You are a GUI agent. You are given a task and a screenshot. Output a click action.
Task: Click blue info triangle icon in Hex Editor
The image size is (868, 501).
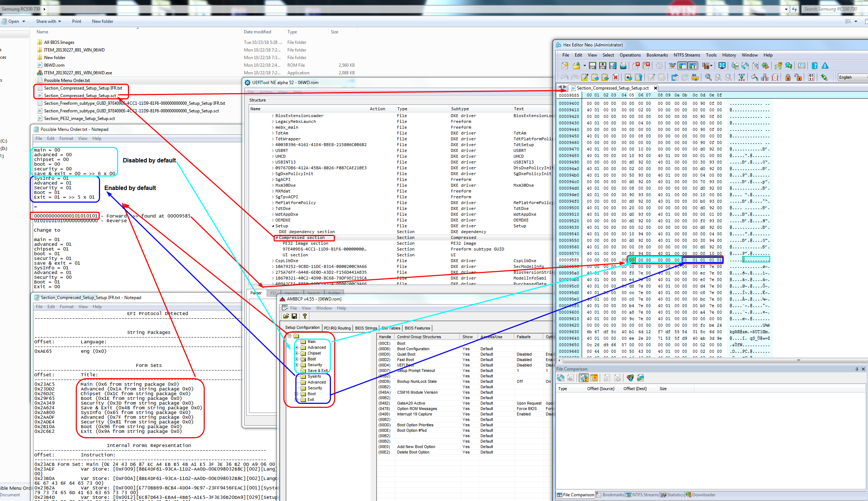click(825, 66)
